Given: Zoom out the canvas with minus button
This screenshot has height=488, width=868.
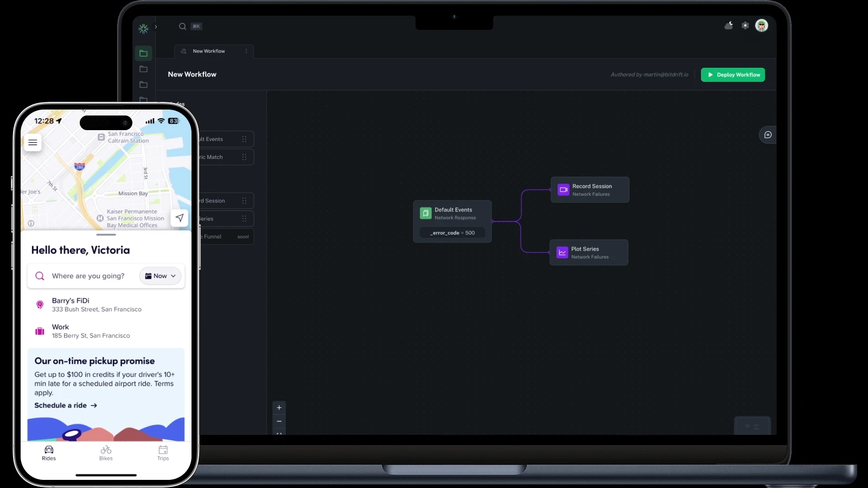Looking at the screenshot, I should tap(279, 421).
